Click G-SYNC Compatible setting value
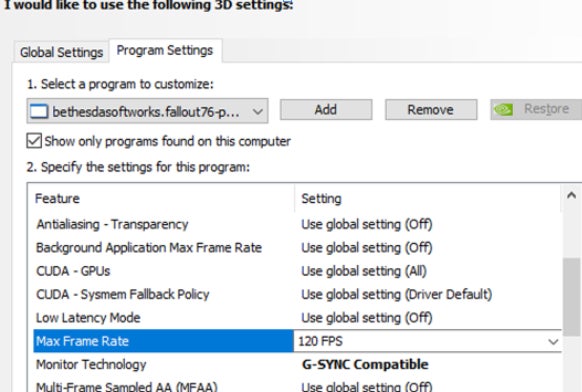582x392 pixels. 365,365
